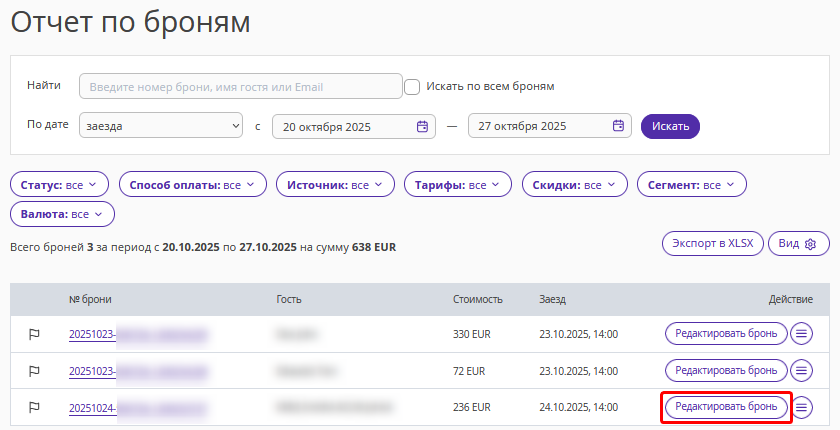
Task: Expand the 'Статус' filter dropdown
Action: click(58, 185)
